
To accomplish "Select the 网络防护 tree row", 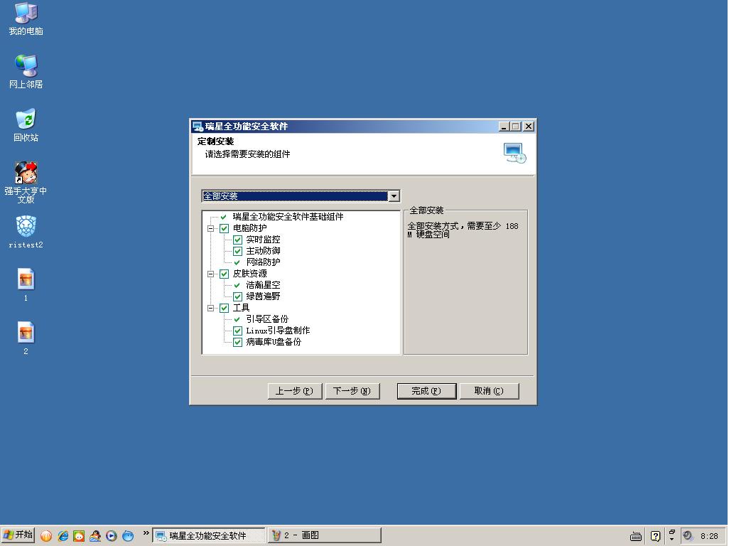I will [263, 262].
